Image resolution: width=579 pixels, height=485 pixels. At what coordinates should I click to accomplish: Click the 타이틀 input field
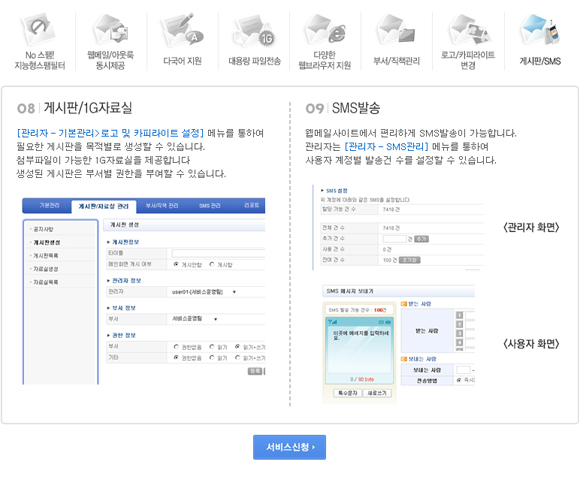(218, 253)
